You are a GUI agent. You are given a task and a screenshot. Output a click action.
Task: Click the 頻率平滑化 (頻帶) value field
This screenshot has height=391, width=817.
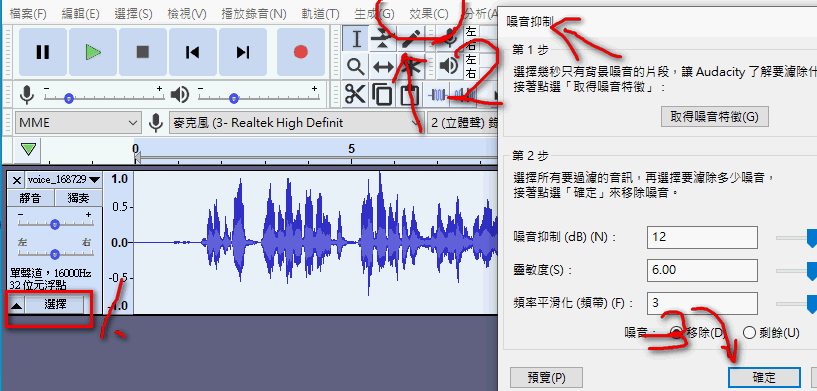pos(702,303)
